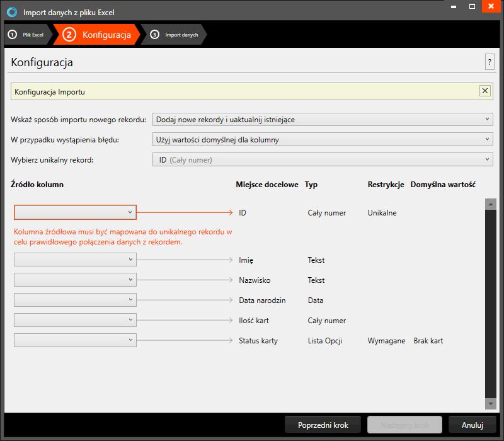Viewport: 504px width, 441px height.
Task: Click the Restrykcje column header
Action: [x=386, y=185]
